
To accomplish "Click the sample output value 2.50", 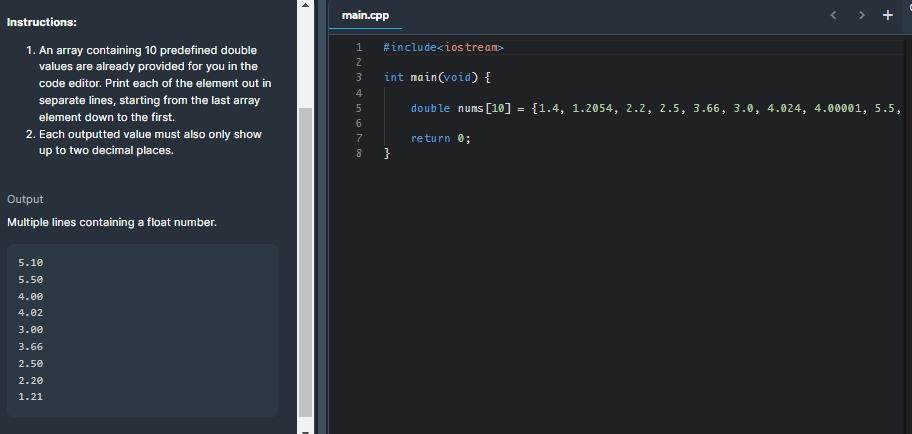I will point(31,364).
